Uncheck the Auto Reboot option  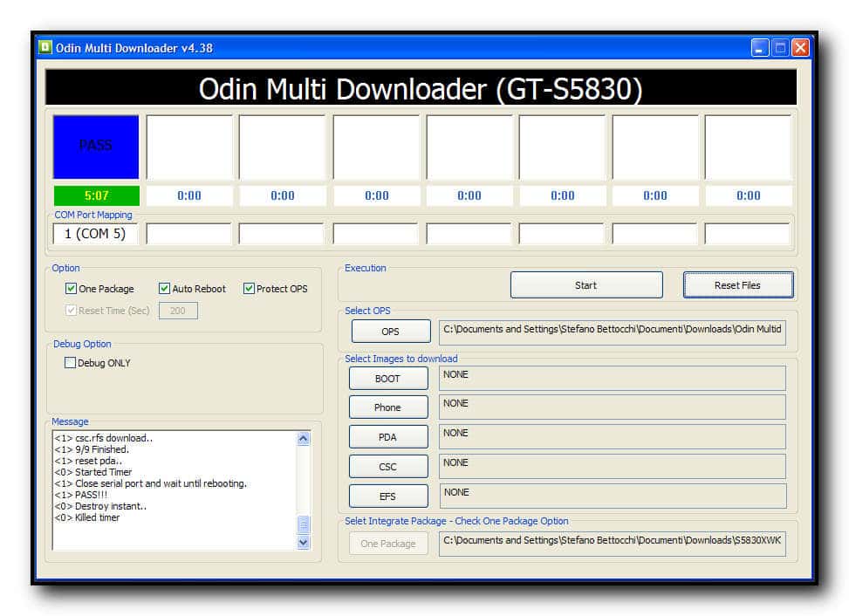point(164,289)
